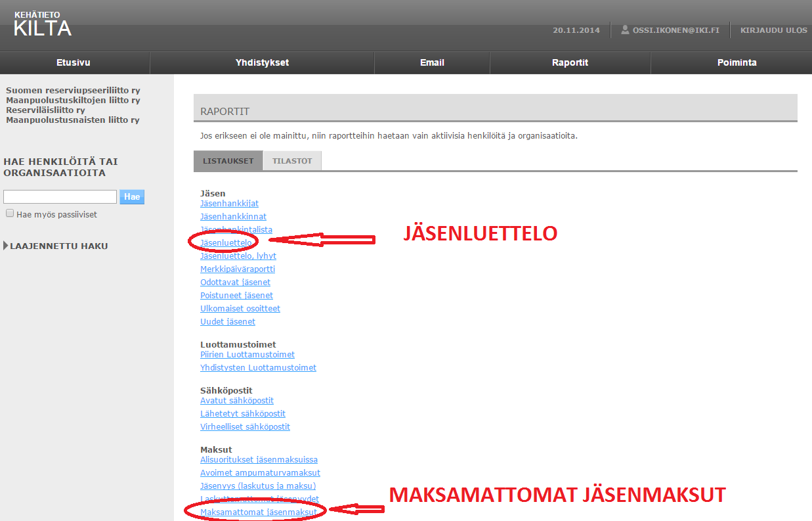Viewport: 812px width, 521px height.
Task: Click KIRJAUDU ULOS to log out
Action: [774, 30]
